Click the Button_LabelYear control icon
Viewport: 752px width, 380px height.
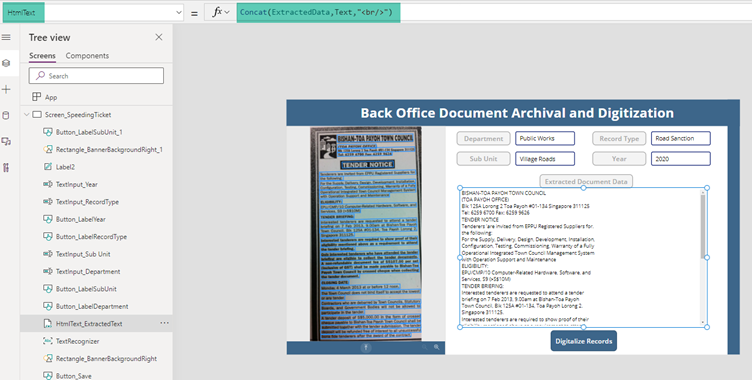point(47,219)
